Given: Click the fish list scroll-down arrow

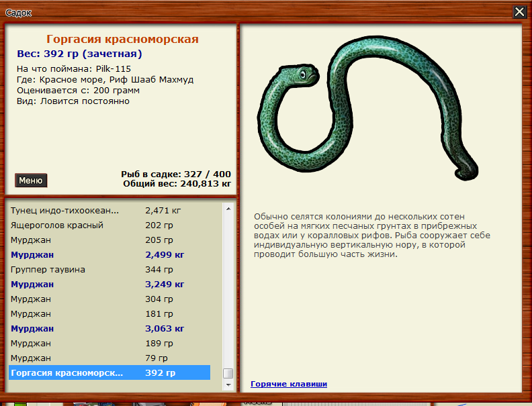Looking at the screenshot, I should click(228, 385).
